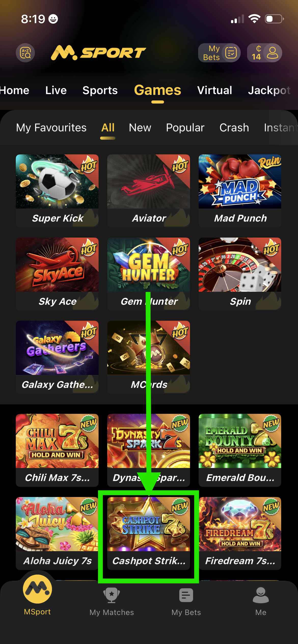Screen dimensions: 298x644
Task: Tap the M.Sport logo in header
Action: [x=98, y=53]
